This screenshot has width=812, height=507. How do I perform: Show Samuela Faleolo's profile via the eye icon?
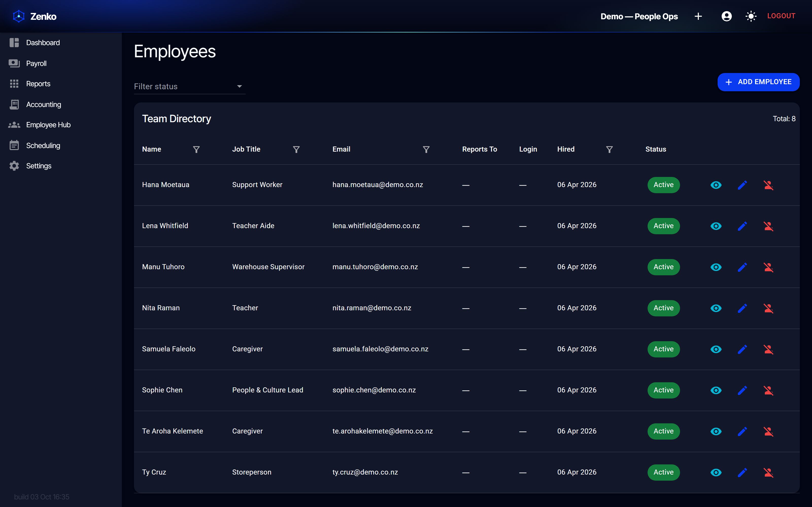click(x=716, y=349)
